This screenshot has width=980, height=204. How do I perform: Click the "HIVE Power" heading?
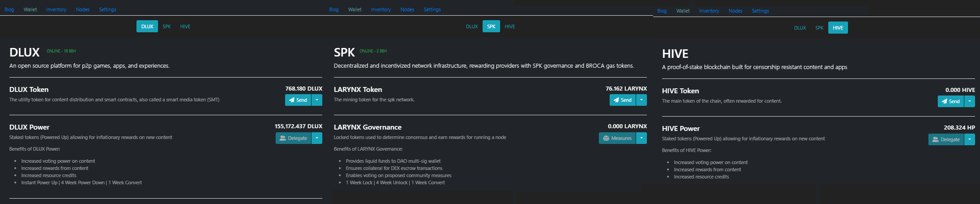[x=681, y=129]
